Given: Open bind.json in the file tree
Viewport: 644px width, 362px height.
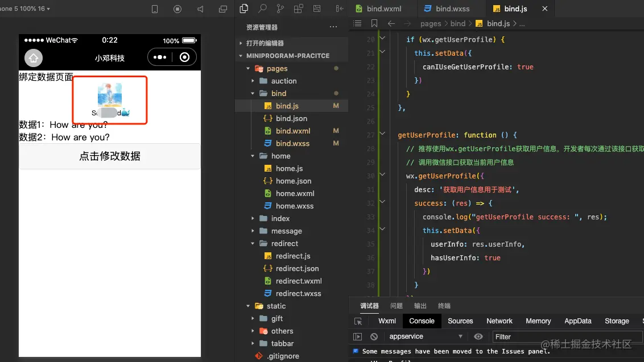Looking at the screenshot, I should point(292,118).
